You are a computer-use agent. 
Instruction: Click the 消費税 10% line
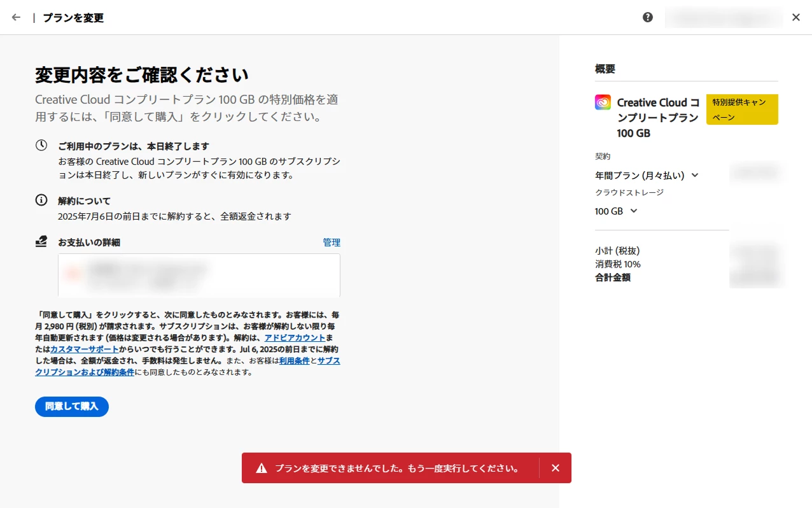click(618, 264)
